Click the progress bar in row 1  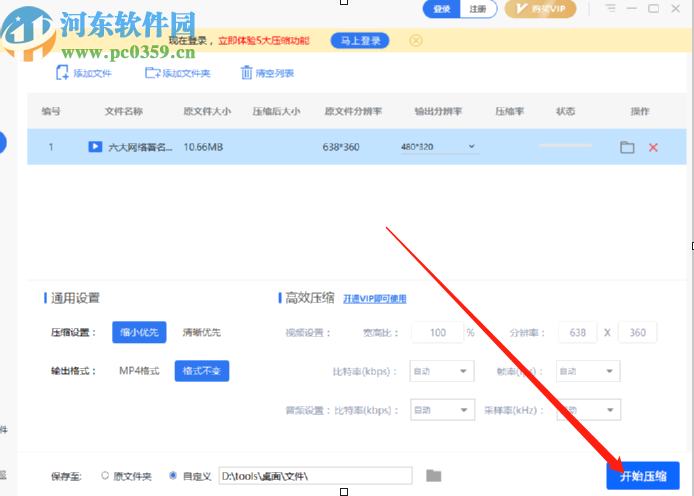point(565,145)
